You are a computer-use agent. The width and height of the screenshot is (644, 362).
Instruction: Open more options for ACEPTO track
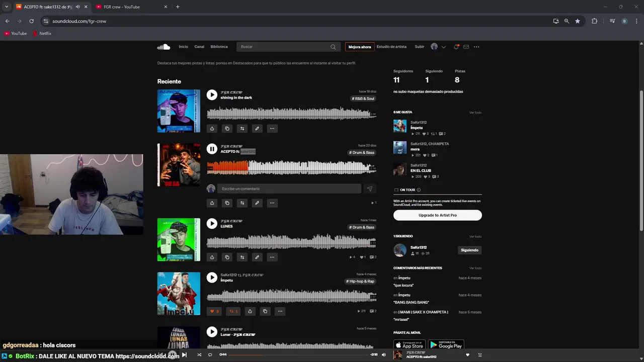point(272,203)
